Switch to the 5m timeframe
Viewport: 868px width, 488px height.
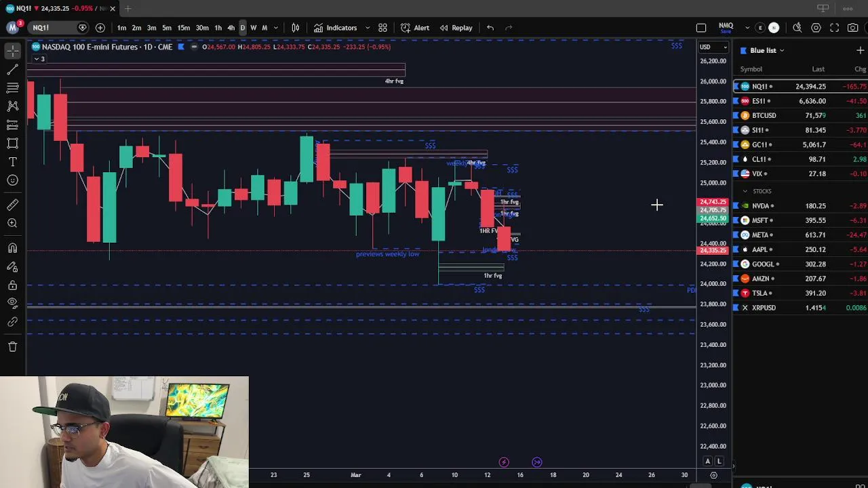point(167,28)
